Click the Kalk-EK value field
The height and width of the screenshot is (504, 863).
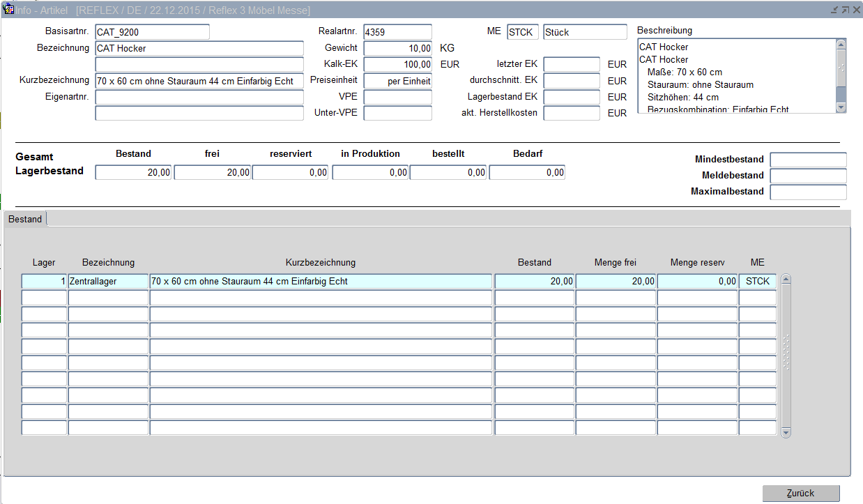click(397, 64)
